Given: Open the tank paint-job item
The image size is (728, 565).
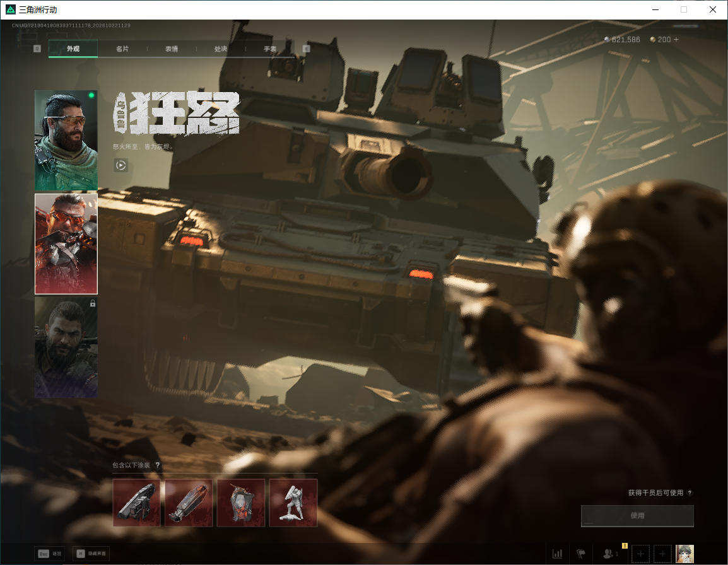Looking at the screenshot, I should pos(136,503).
